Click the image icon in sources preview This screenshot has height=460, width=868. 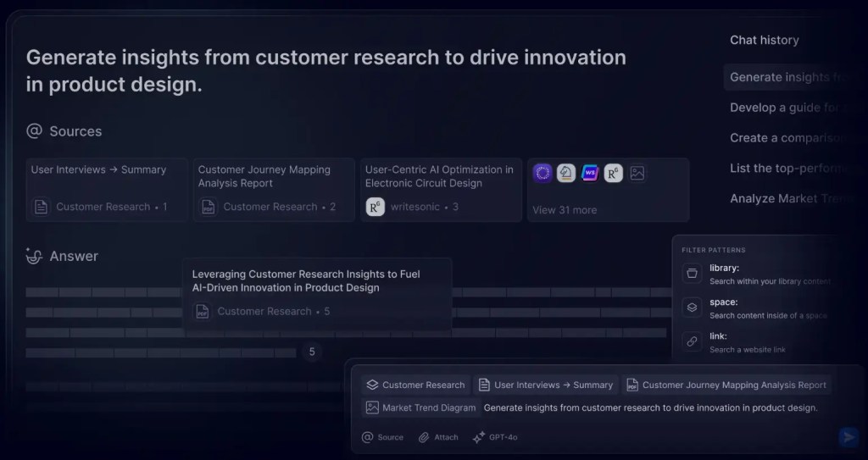click(x=637, y=173)
